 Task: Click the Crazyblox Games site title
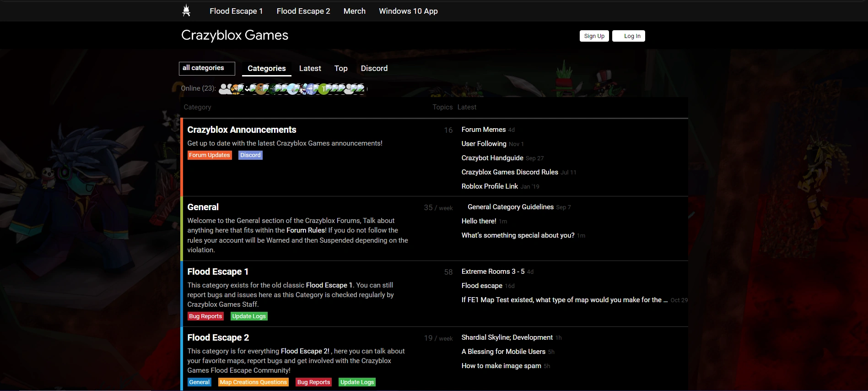(x=235, y=35)
